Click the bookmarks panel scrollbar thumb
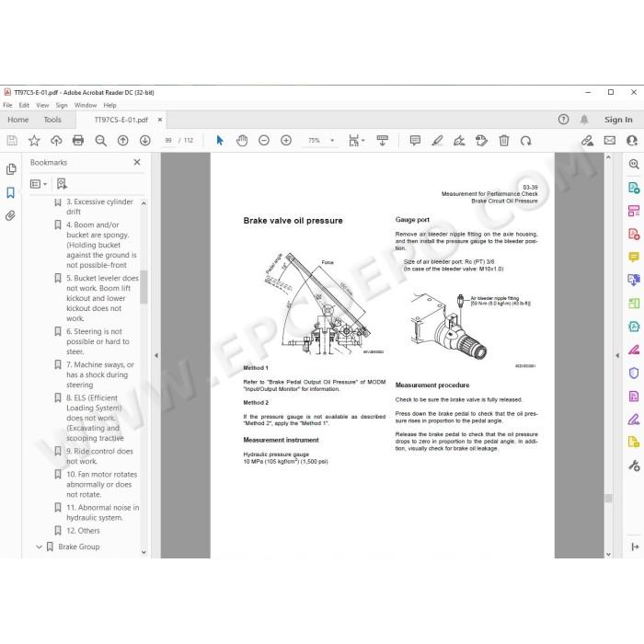 [144, 287]
